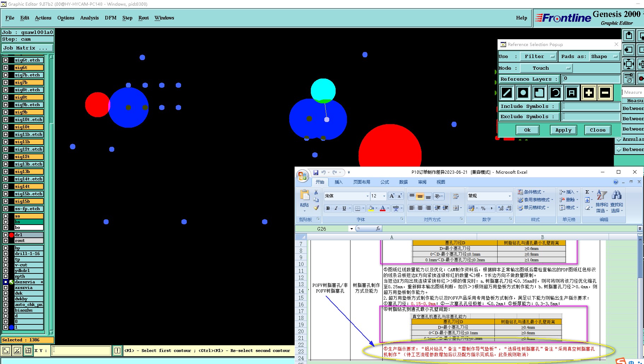Toggle the checkbox for layer sig6t

pyautogui.click(x=6, y=68)
